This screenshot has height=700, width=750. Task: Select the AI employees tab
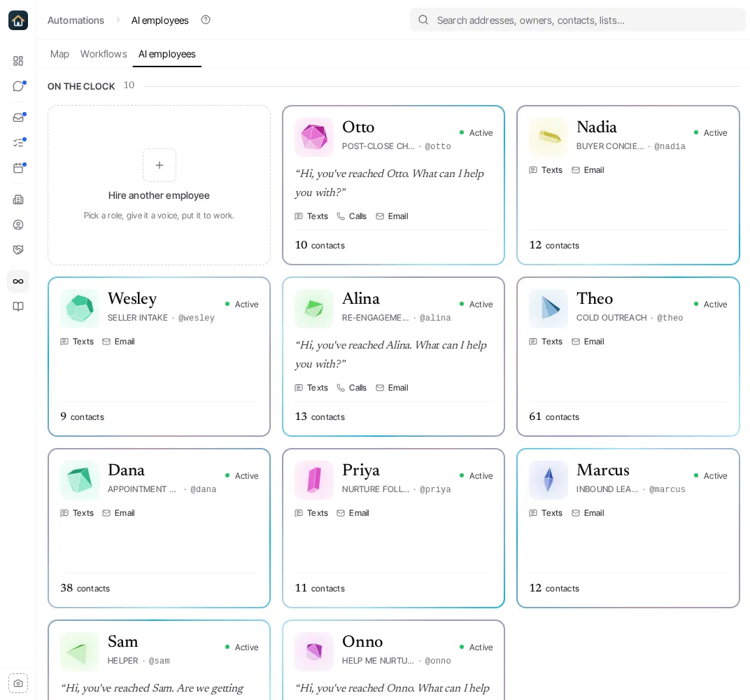coord(167,54)
